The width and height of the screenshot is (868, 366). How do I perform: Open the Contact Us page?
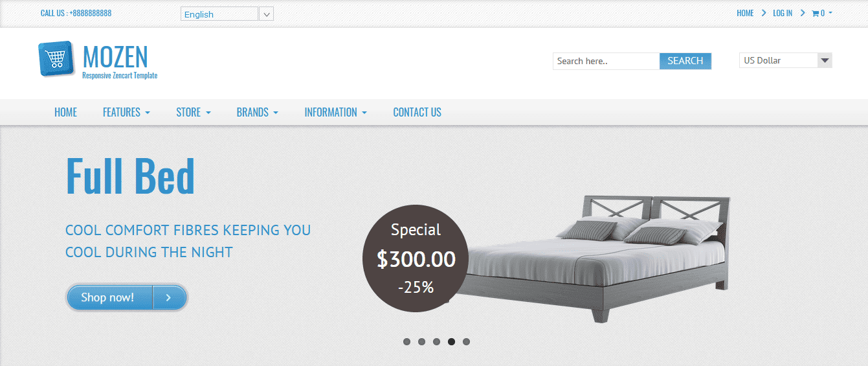click(x=417, y=112)
